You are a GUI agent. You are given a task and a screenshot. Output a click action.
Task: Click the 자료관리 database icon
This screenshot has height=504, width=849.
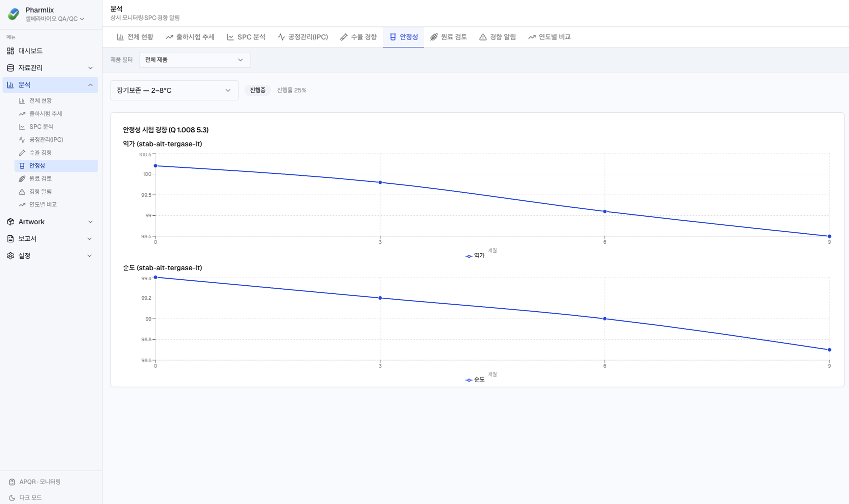[10, 68]
